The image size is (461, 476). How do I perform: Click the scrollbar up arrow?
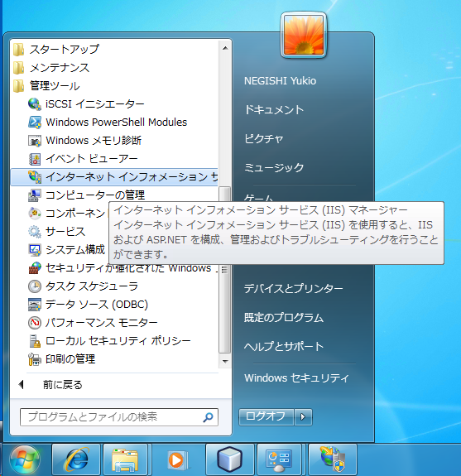[x=225, y=48]
